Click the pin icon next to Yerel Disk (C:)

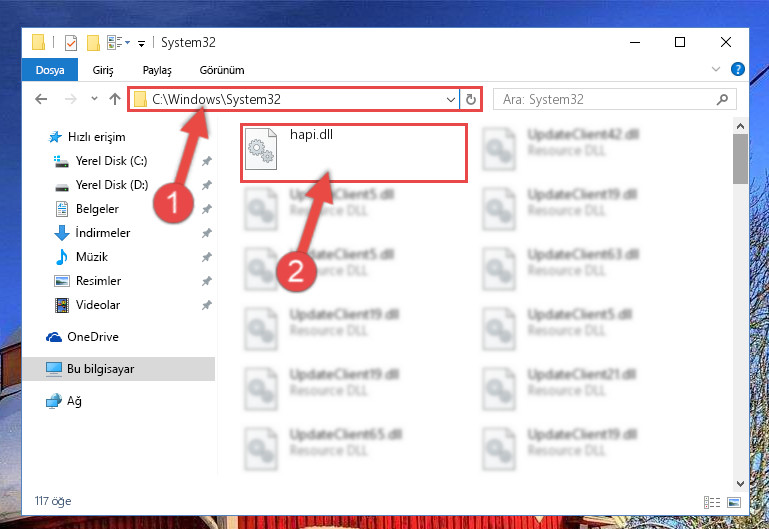207,161
